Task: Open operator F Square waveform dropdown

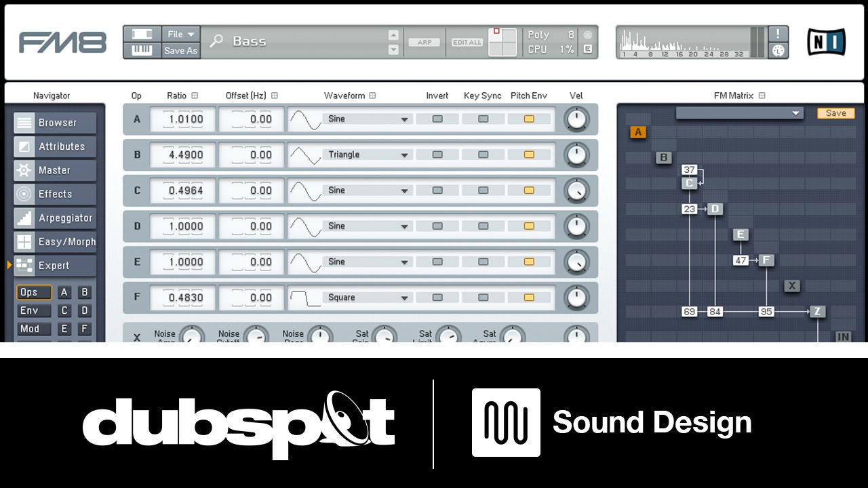Action: coord(367,298)
